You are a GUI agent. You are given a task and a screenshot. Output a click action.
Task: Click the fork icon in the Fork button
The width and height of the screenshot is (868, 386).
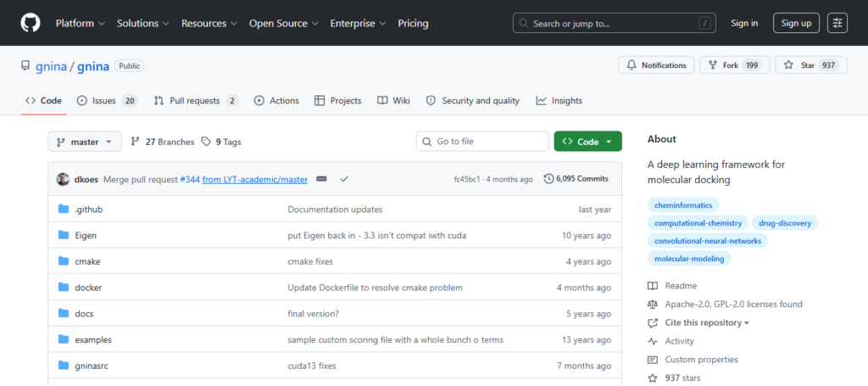coord(712,65)
